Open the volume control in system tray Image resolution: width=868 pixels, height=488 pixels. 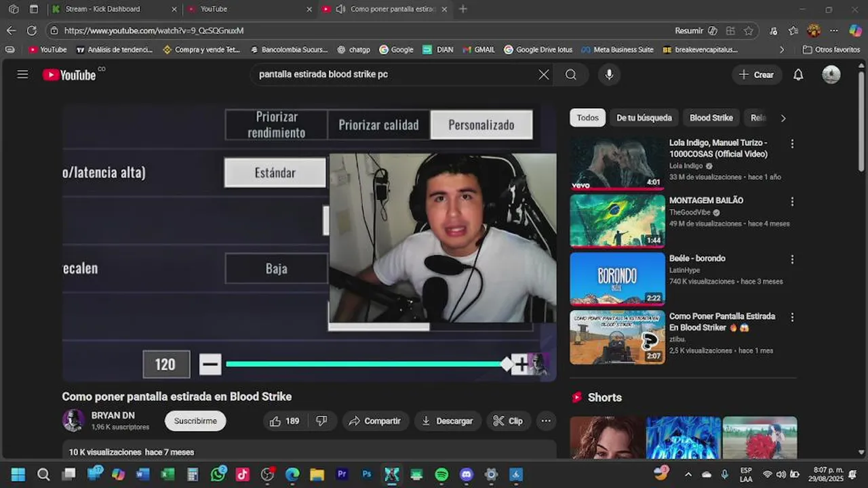click(x=781, y=474)
